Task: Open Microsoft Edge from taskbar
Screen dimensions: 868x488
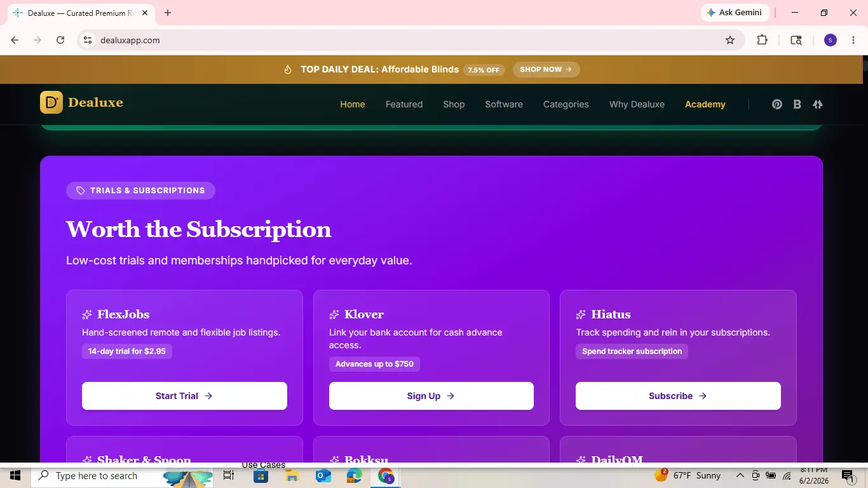Action: click(x=354, y=475)
